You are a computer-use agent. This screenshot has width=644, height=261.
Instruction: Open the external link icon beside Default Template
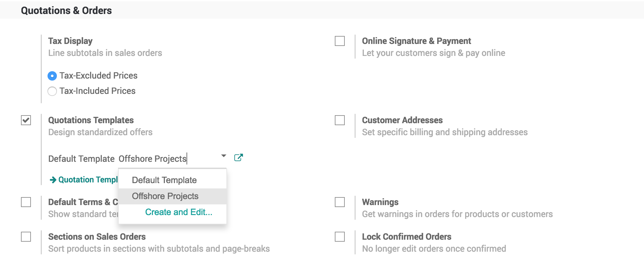point(238,157)
